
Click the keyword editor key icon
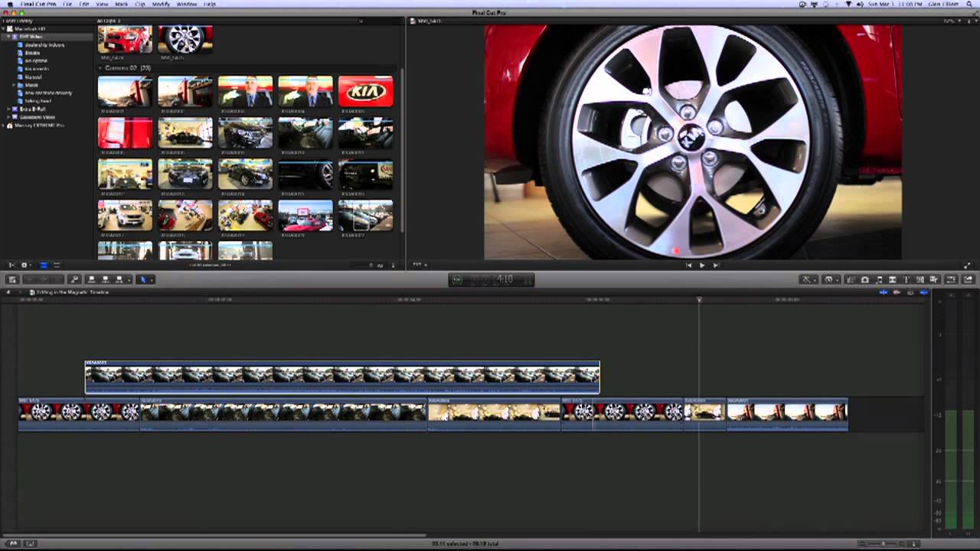[x=74, y=279]
